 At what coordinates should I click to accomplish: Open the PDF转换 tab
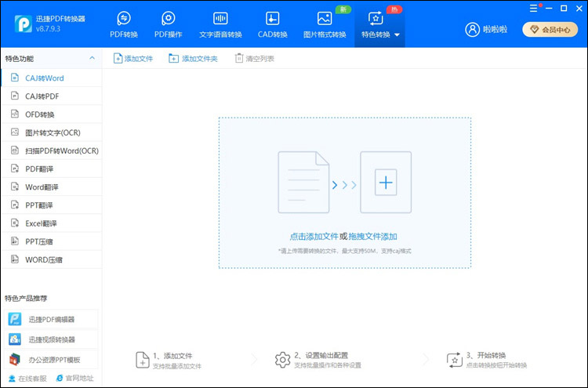(124, 25)
